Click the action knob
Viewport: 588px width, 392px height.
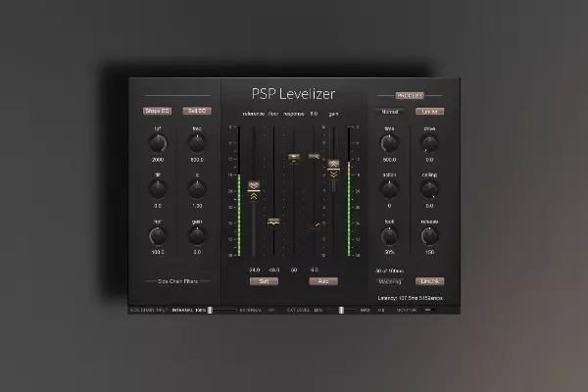click(389, 189)
